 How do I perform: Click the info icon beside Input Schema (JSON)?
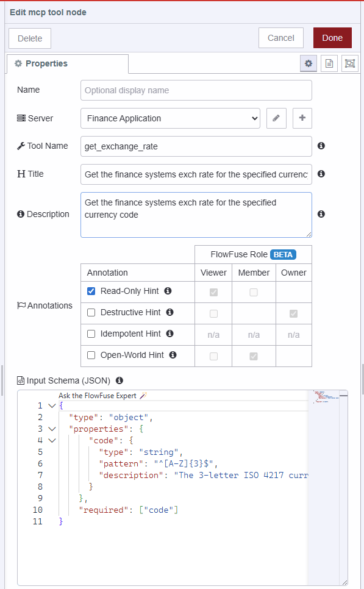point(120,380)
